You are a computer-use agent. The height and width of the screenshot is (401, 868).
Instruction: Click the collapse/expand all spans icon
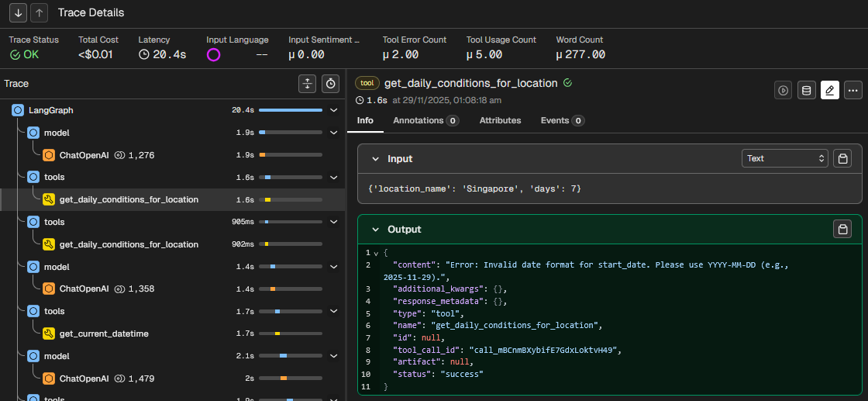coord(308,84)
